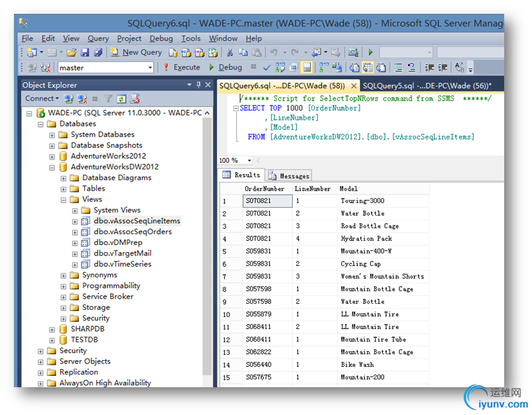532x415 pixels.
Task: Toggle Results to Grid mode
Action: click(x=368, y=68)
